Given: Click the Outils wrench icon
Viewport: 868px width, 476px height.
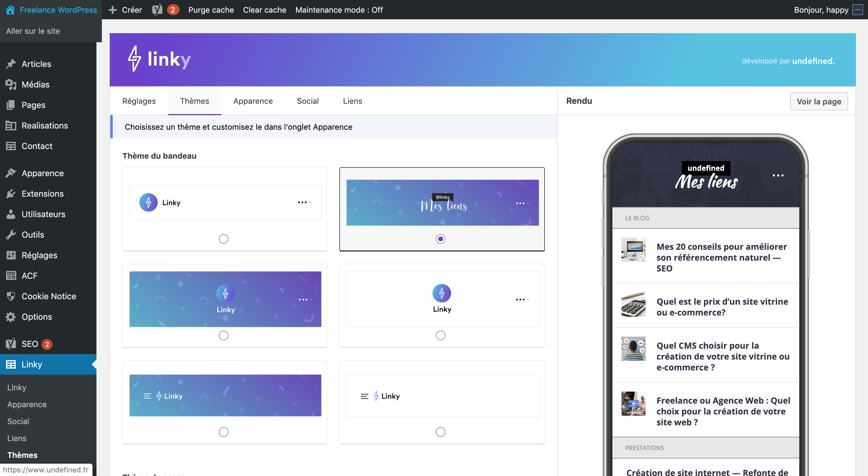Looking at the screenshot, I should 11,234.
